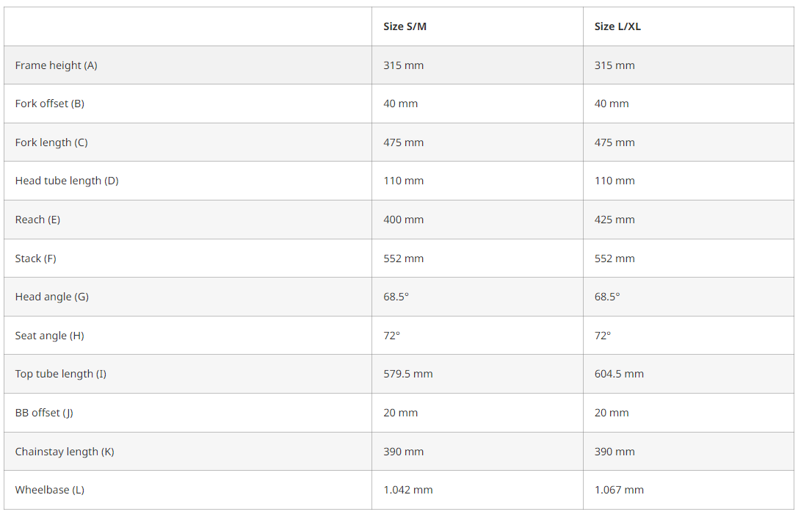Select the 1.067 mm wheelbase value

[619, 490]
